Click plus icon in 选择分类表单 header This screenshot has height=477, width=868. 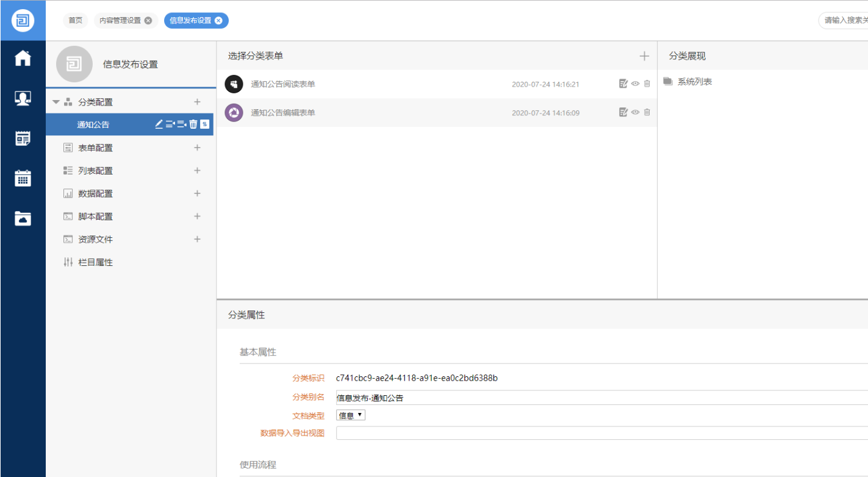(x=644, y=56)
